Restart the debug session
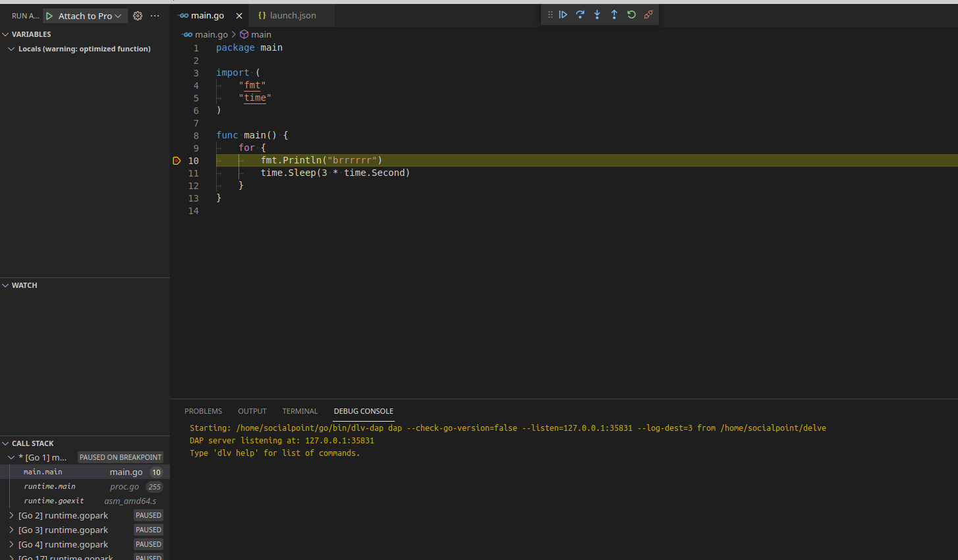 (x=631, y=14)
